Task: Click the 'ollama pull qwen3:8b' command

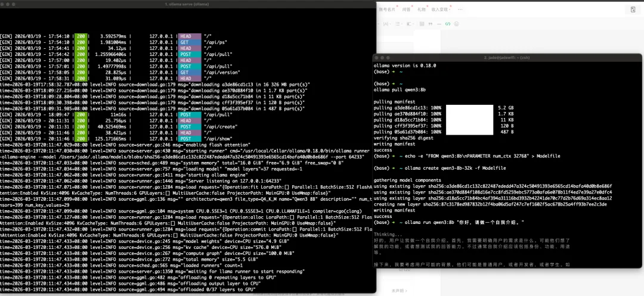Action: 400,90
